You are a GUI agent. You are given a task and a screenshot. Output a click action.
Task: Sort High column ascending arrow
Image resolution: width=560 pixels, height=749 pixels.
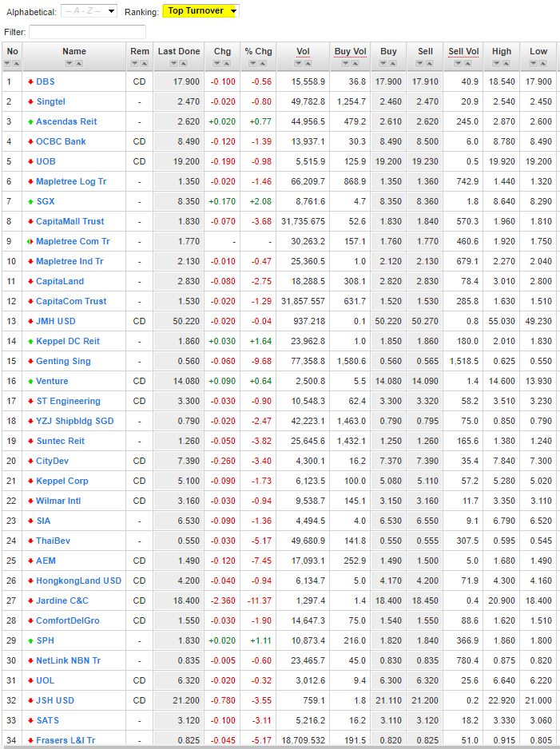pos(506,64)
